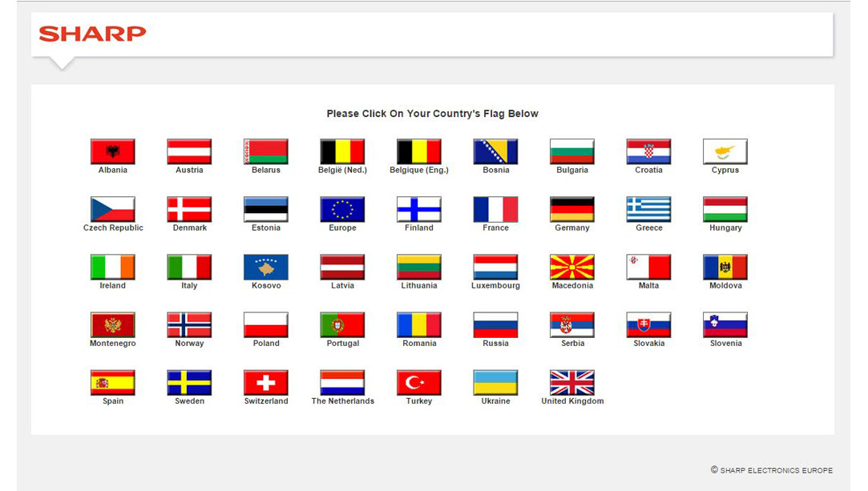Click the 'The Netherlands' text label

pos(343,401)
